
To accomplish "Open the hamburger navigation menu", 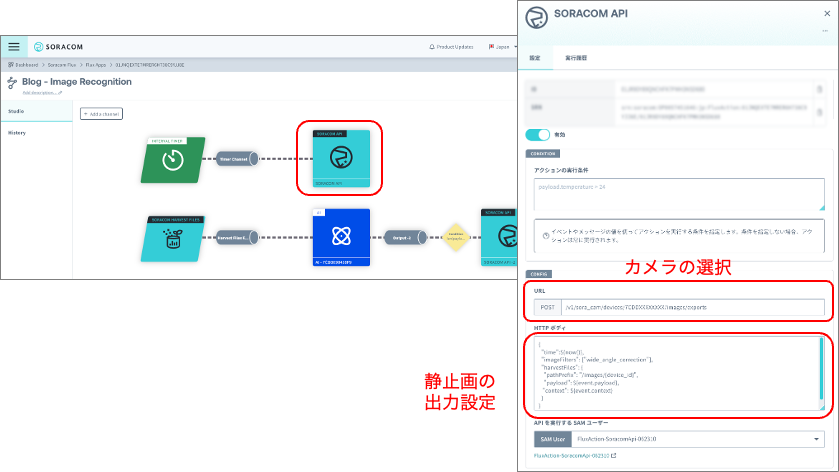I will pyautogui.click(x=13, y=47).
